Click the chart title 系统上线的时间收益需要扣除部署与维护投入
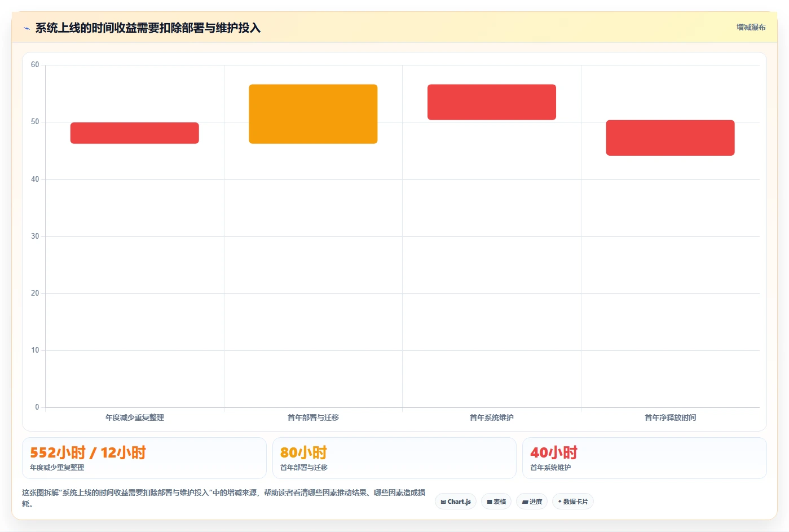This screenshot has height=532, width=789. click(x=148, y=28)
